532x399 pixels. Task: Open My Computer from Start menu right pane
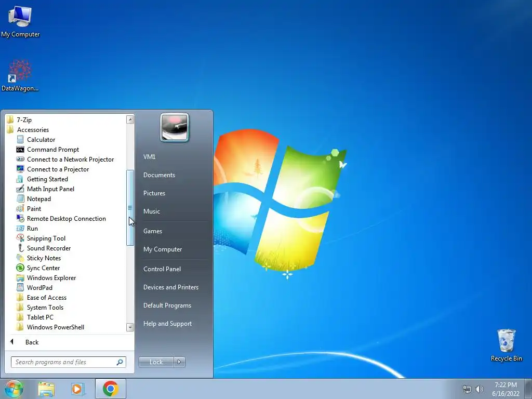click(163, 249)
